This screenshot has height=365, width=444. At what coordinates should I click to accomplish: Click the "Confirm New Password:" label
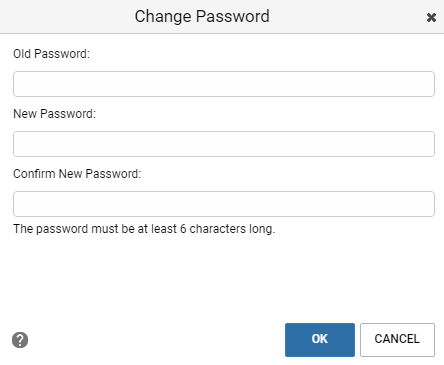click(x=77, y=174)
